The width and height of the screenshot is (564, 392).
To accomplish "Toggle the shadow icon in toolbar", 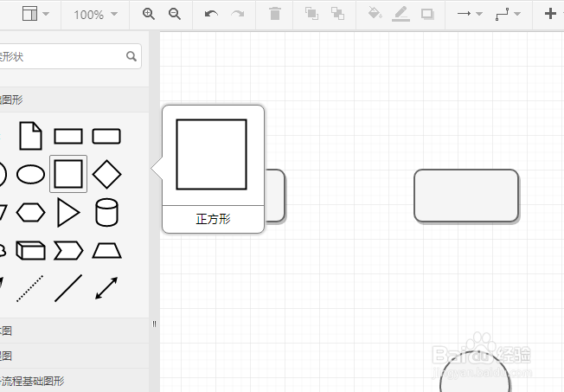I will point(427,14).
